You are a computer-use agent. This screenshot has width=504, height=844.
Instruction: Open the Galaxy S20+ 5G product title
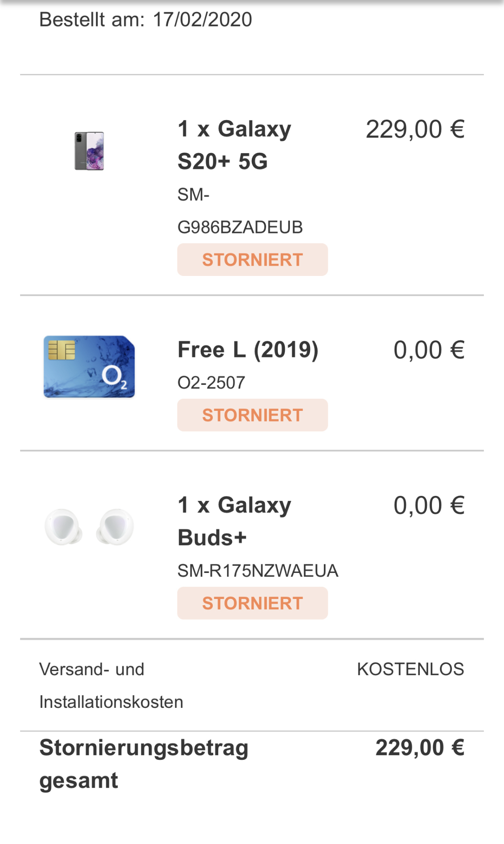[x=234, y=145]
